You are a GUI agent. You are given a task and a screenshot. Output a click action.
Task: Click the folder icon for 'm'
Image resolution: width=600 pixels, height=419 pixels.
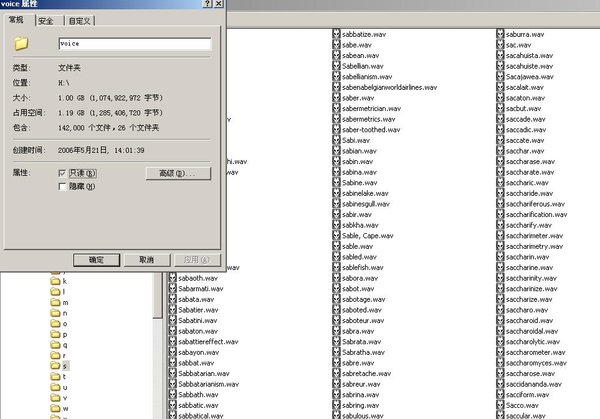(56, 301)
